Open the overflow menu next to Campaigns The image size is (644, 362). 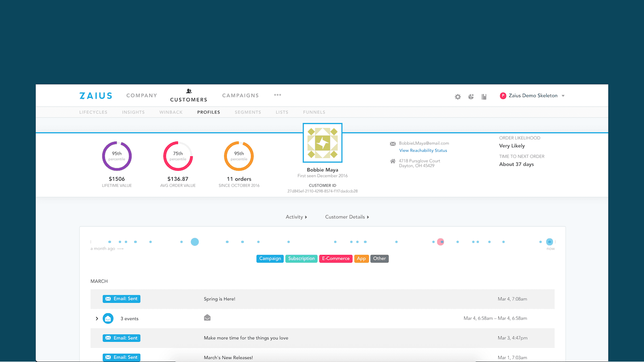coord(277,95)
